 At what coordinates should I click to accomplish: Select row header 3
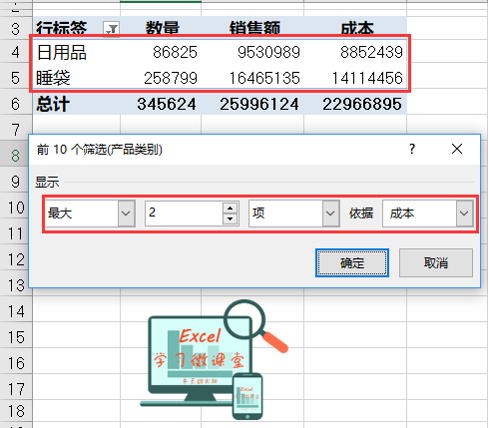click(16, 28)
